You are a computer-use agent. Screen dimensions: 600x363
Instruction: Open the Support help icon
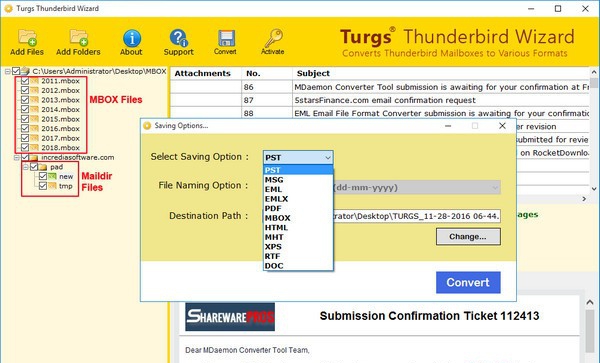coord(178,38)
